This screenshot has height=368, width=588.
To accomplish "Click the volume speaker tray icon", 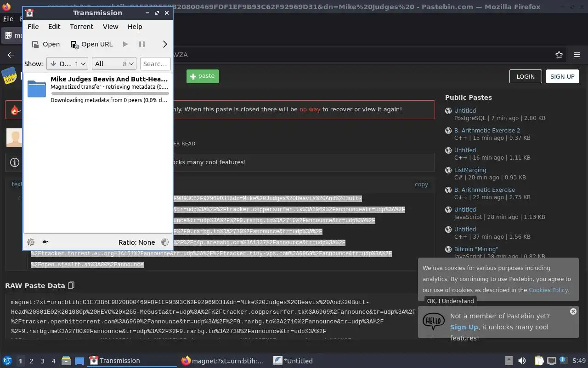I will [522, 361].
